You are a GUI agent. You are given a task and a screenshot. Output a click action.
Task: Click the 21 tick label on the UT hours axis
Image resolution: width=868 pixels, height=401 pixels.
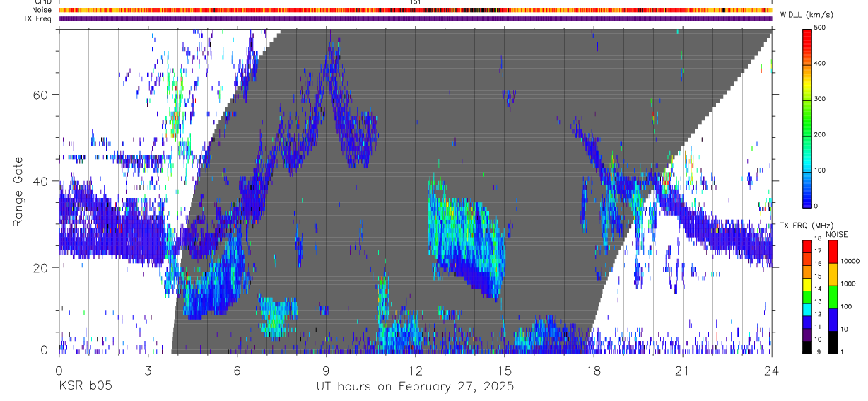[x=682, y=370]
